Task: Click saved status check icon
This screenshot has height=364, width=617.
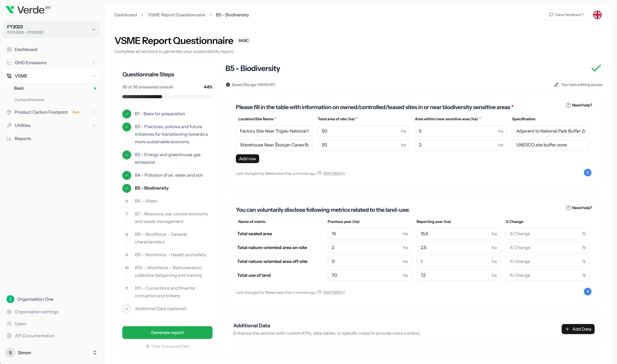Action: pyautogui.click(x=228, y=85)
